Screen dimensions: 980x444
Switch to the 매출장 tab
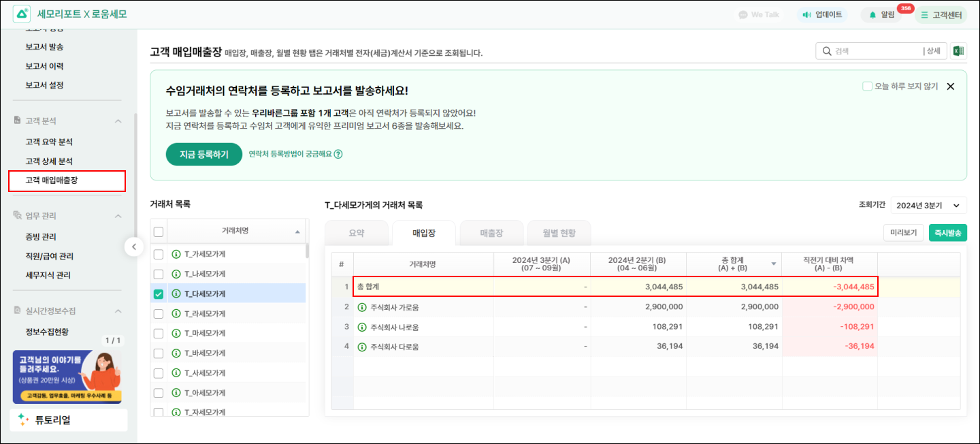pyautogui.click(x=491, y=233)
